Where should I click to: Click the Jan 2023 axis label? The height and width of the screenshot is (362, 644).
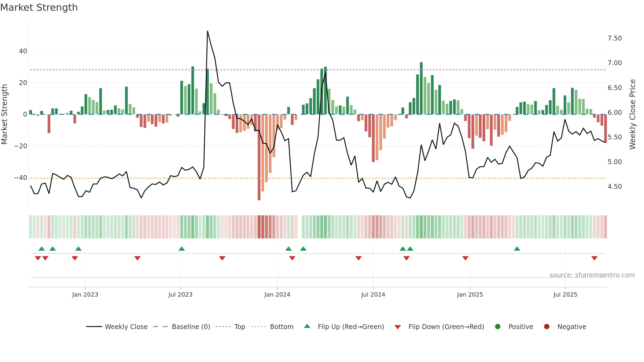(85, 294)
